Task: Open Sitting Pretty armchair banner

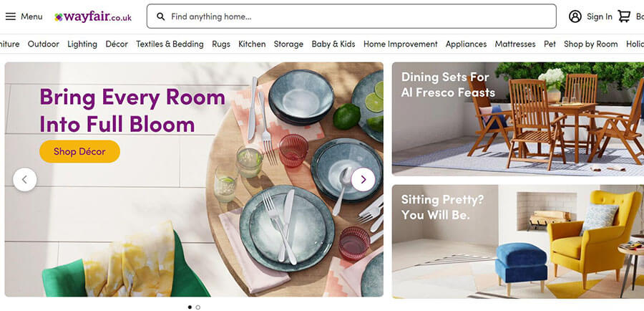Action: pos(518,241)
